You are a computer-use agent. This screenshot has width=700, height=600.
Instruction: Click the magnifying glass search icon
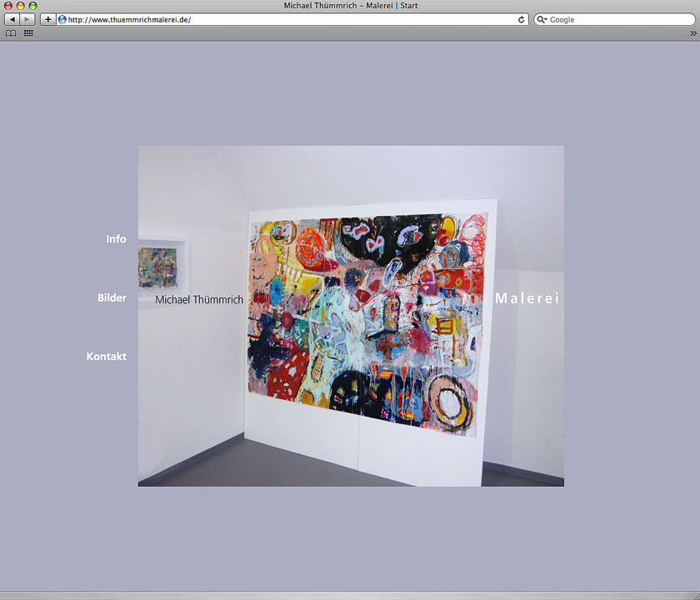(x=542, y=19)
